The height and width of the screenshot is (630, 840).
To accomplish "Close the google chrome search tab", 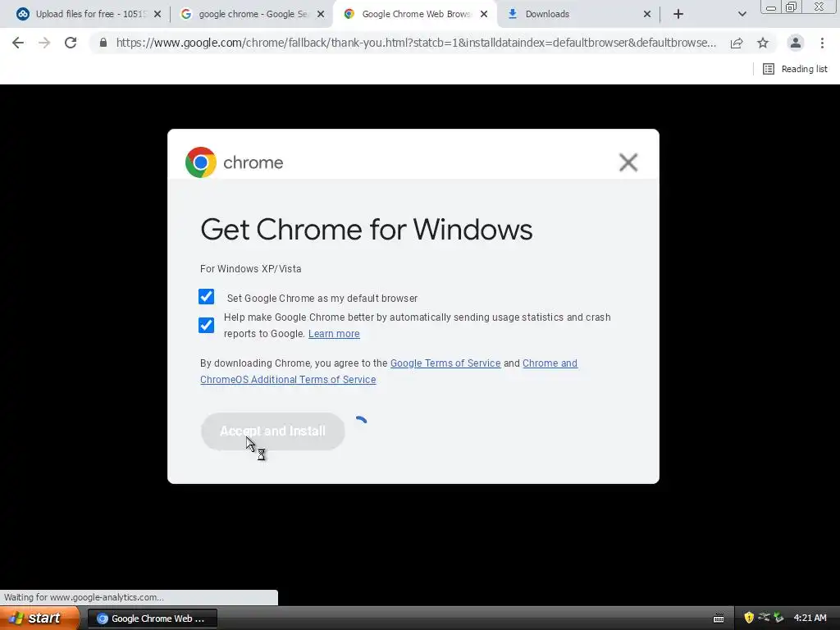I will [321, 14].
